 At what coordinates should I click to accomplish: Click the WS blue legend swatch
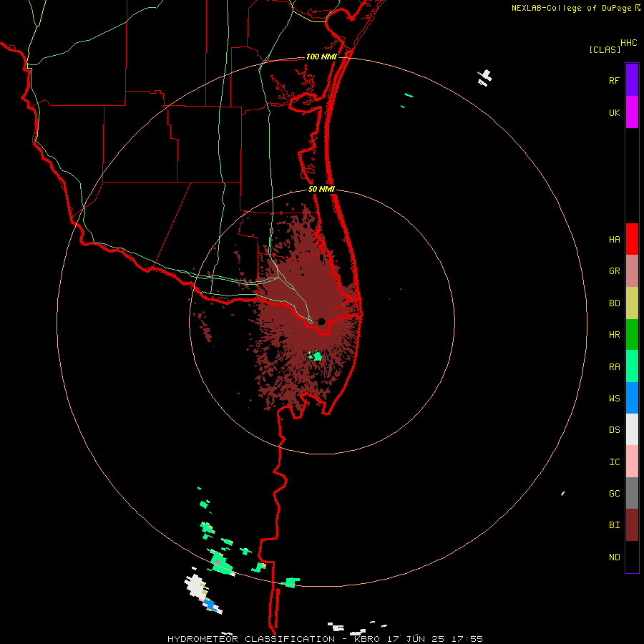632,398
